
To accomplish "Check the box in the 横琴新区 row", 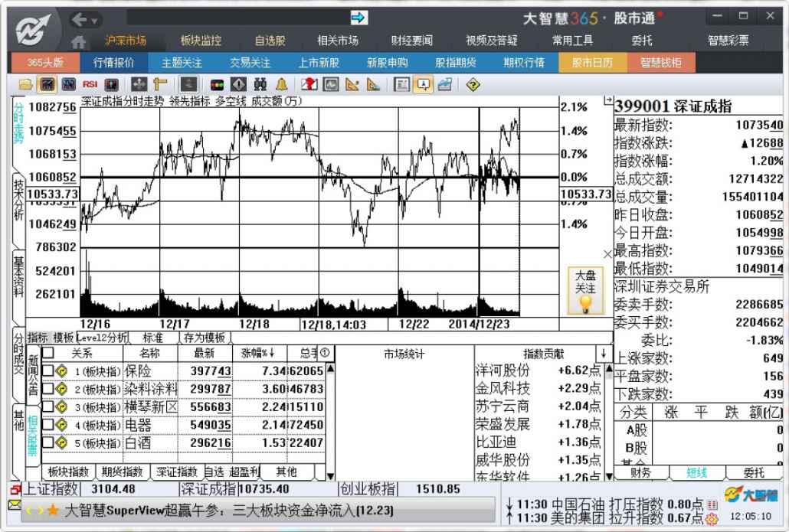I will pyautogui.click(x=48, y=406).
